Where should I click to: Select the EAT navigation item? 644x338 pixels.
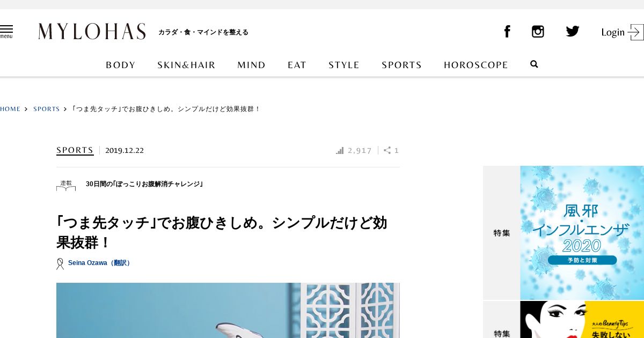pyautogui.click(x=297, y=65)
